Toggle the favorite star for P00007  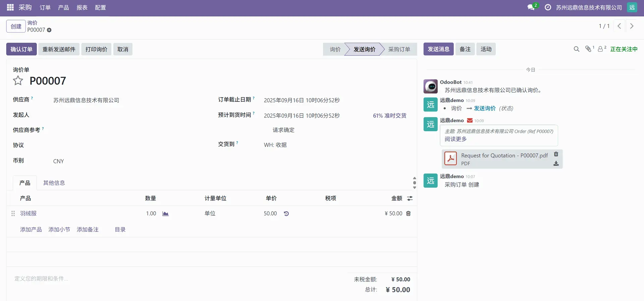tap(18, 81)
